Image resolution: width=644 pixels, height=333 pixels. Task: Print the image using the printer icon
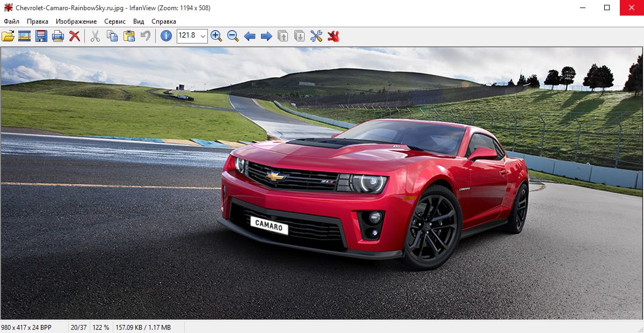pos(58,36)
